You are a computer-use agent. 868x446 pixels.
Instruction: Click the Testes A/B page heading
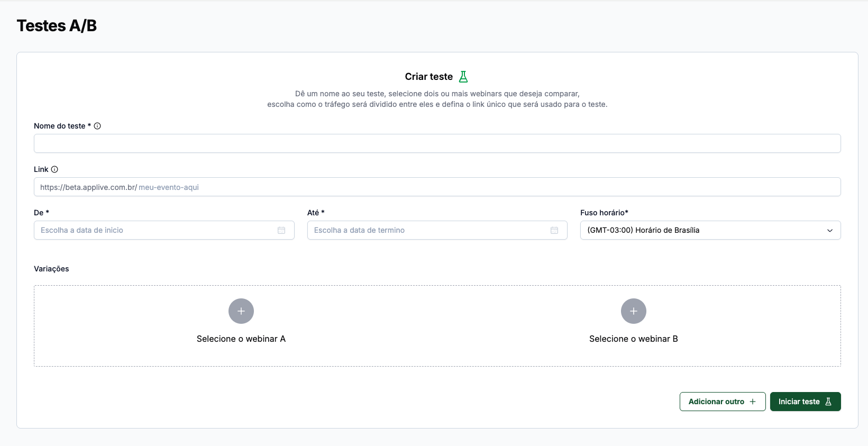coord(57,25)
